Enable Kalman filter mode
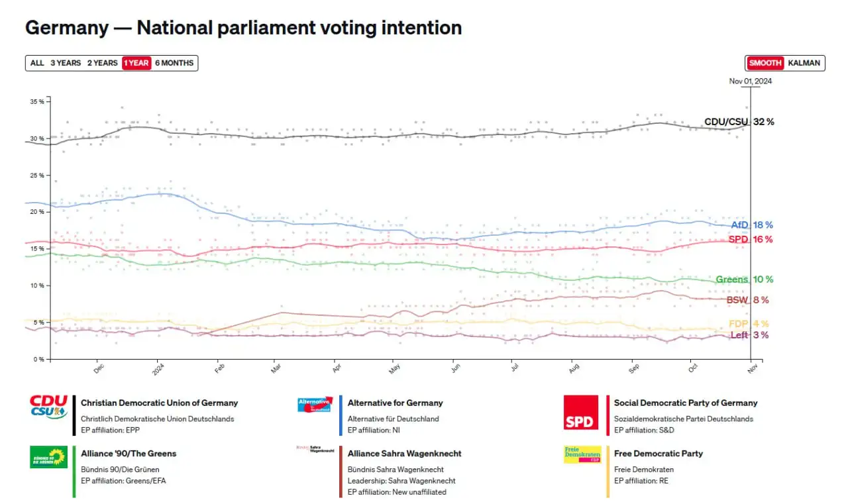 pyautogui.click(x=804, y=63)
